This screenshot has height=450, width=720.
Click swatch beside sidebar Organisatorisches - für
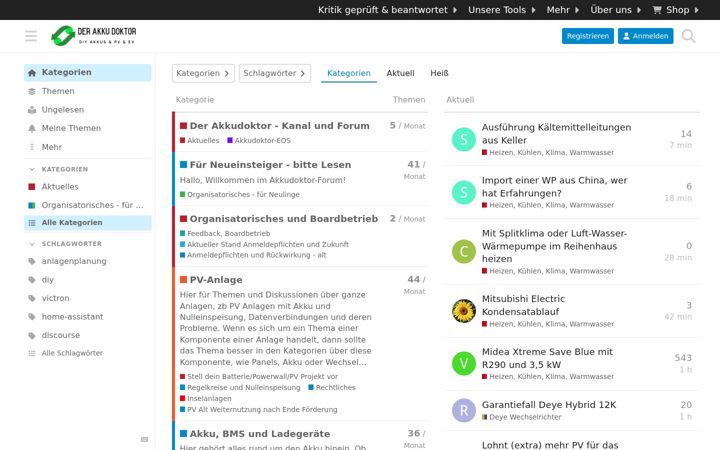click(x=32, y=205)
